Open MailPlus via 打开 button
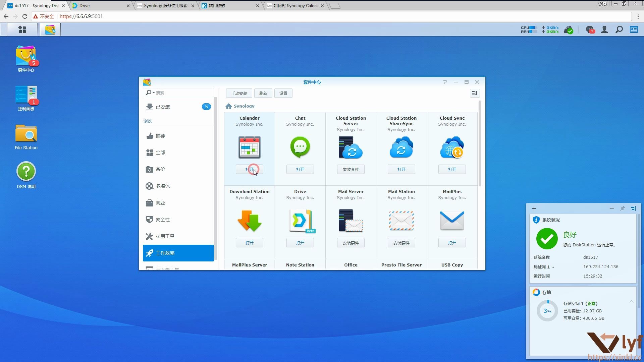 452,243
